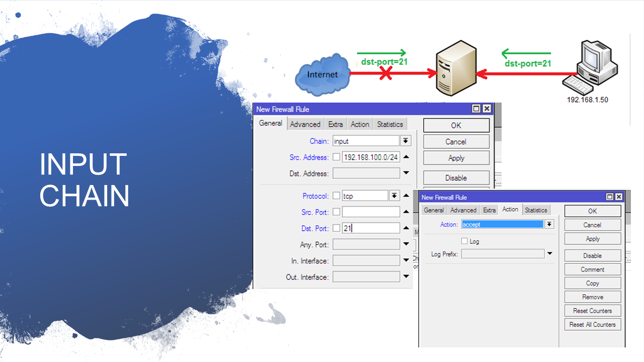Collapse the Protocol field up arrow
This screenshot has height=362, width=644.
407,196
